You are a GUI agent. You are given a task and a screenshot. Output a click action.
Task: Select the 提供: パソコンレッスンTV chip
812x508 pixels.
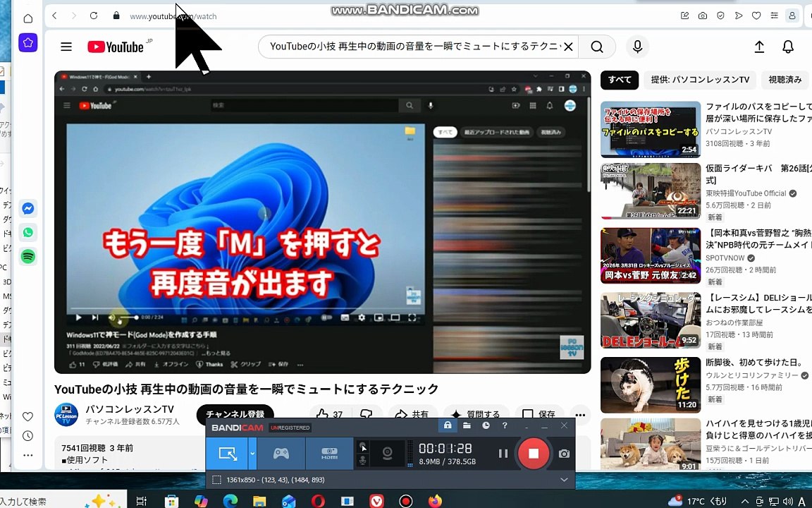[x=700, y=80]
